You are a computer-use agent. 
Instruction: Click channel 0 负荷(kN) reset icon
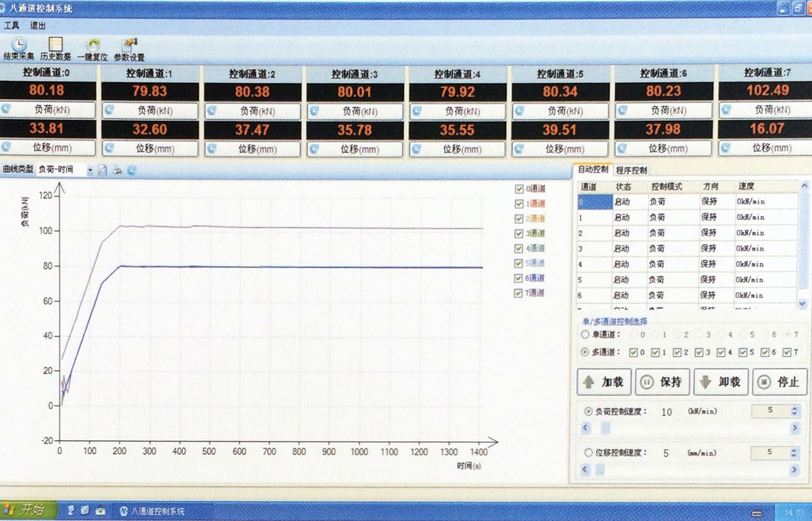point(7,110)
